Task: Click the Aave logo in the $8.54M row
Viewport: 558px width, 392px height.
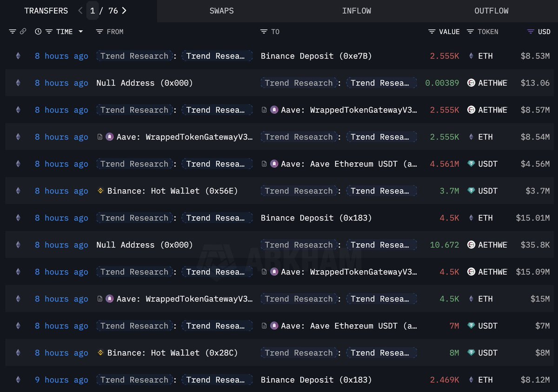Action: click(x=110, y=137)
